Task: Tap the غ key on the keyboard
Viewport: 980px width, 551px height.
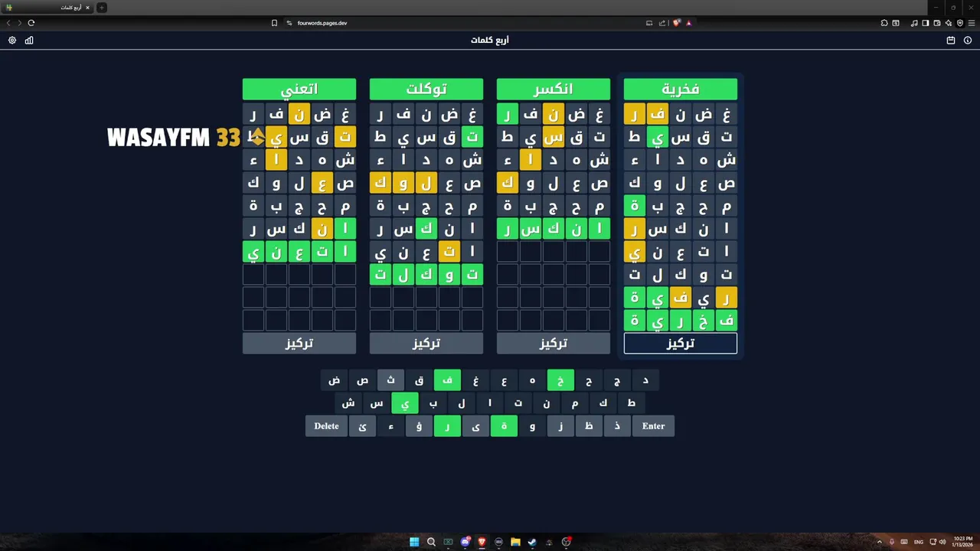Action: click(475, 380)
